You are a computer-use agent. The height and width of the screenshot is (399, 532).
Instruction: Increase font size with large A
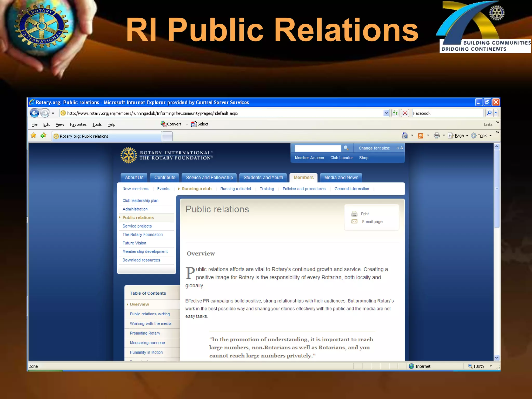click(402, 148)
